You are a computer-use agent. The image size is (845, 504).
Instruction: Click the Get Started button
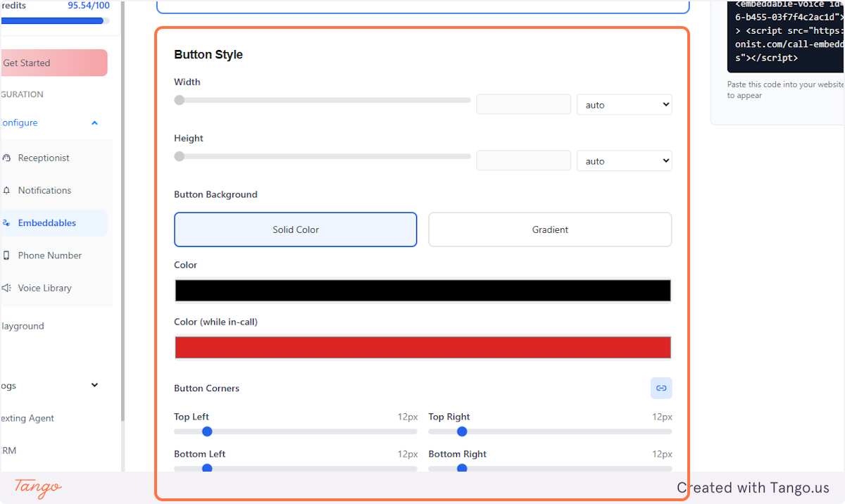click(54, 63)
